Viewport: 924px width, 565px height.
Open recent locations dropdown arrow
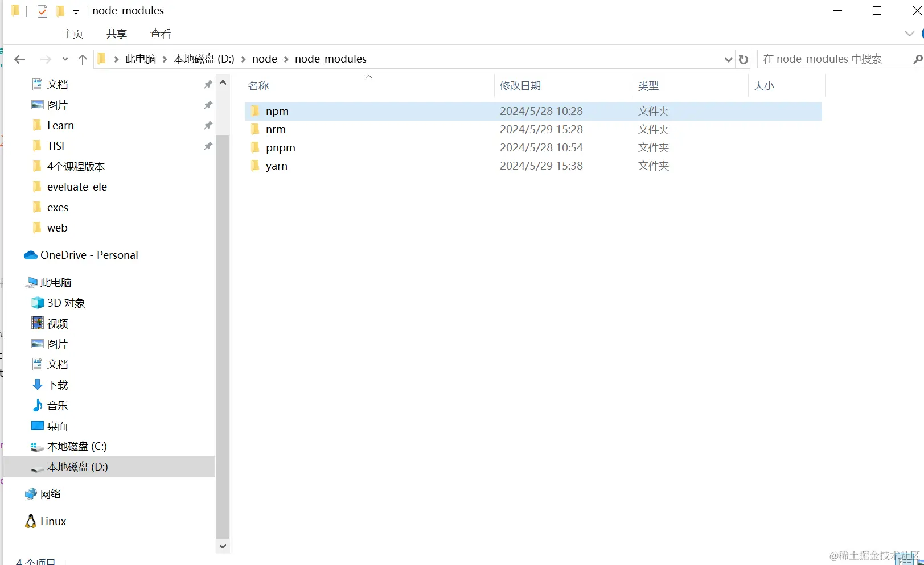65,59
